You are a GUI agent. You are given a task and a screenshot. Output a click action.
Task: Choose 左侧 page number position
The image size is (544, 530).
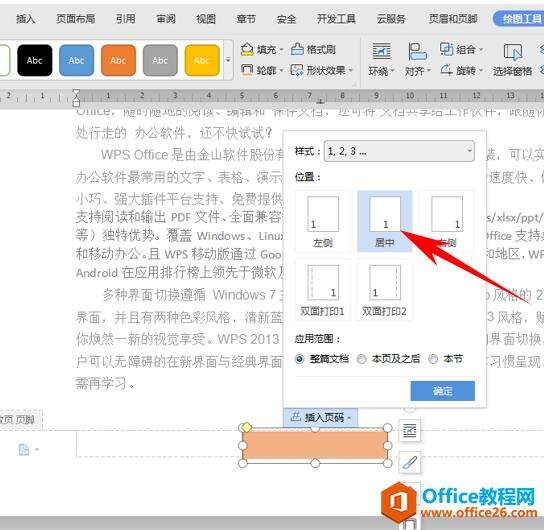coord(323,221)
